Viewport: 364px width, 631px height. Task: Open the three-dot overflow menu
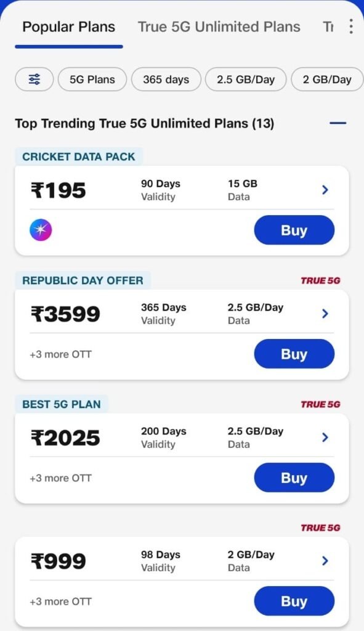350,26
